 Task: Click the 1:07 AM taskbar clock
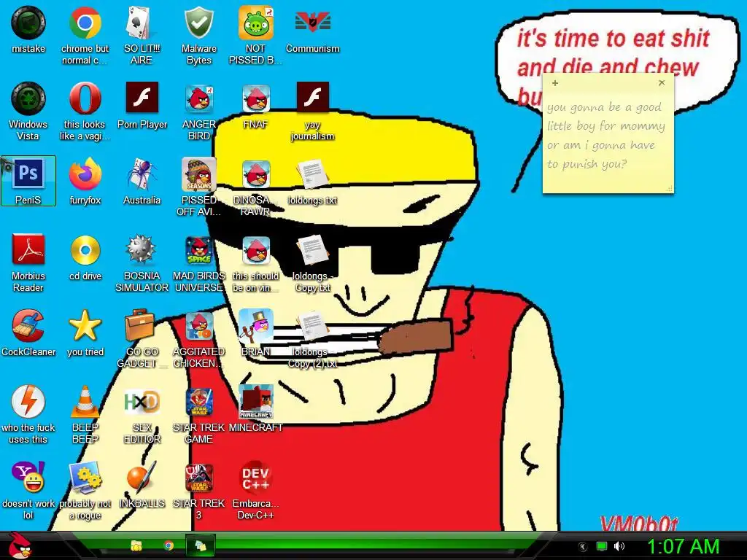tap(683, 546)
